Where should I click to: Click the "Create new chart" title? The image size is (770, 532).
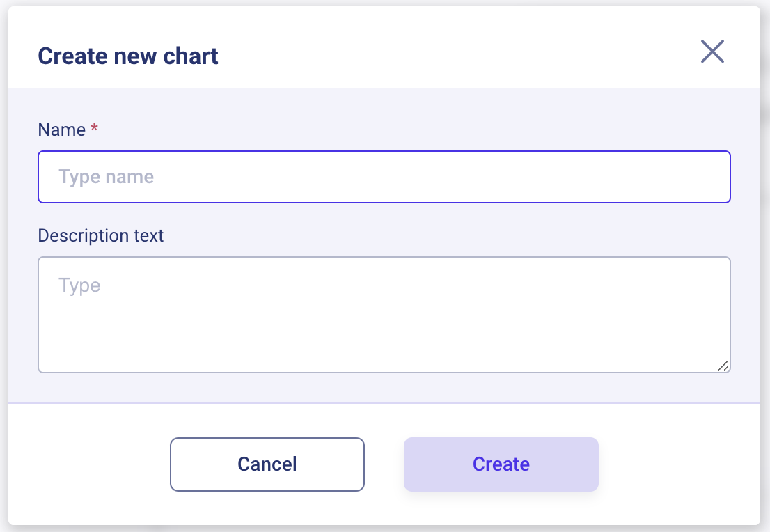(x=128, y=56)
